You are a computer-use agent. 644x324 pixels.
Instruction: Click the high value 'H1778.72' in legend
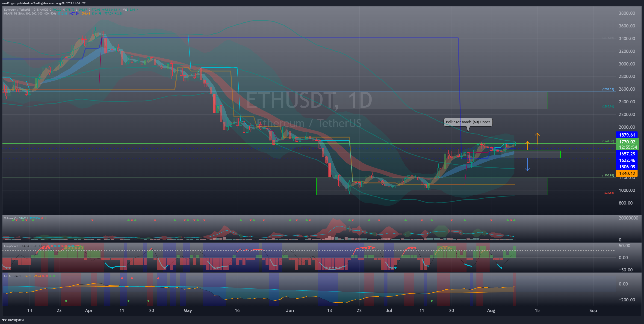tap(68, 9)
